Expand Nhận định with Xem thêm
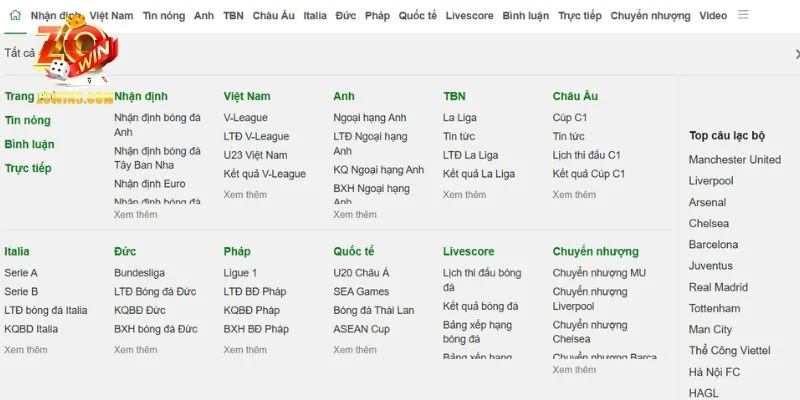800x400 pixels. 135,214
